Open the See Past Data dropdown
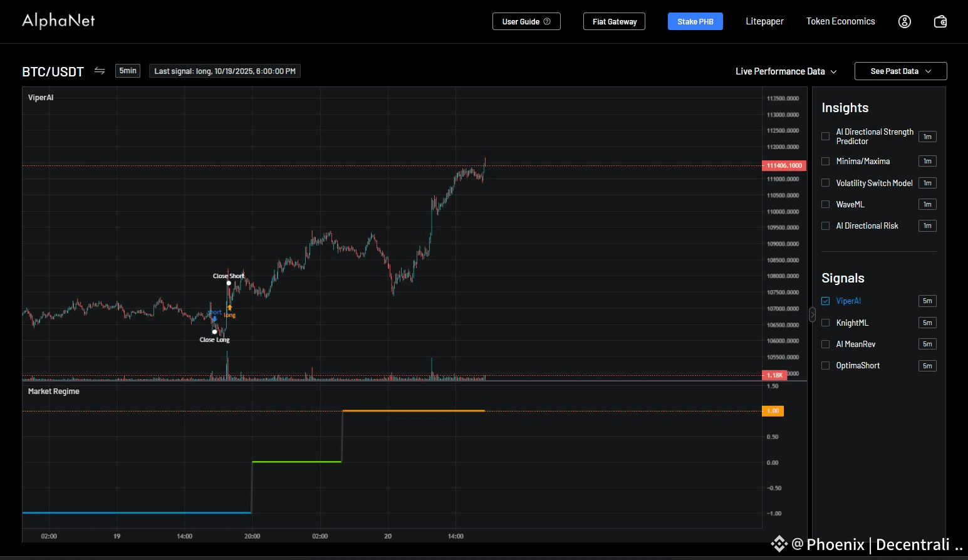 click(900, 71)
